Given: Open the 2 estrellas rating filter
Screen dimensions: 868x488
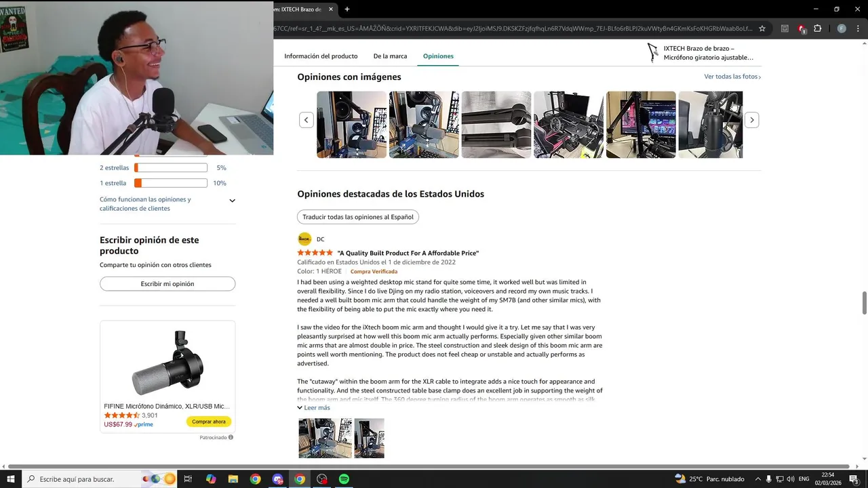Looking at the screenshot, I should point(114,167).
